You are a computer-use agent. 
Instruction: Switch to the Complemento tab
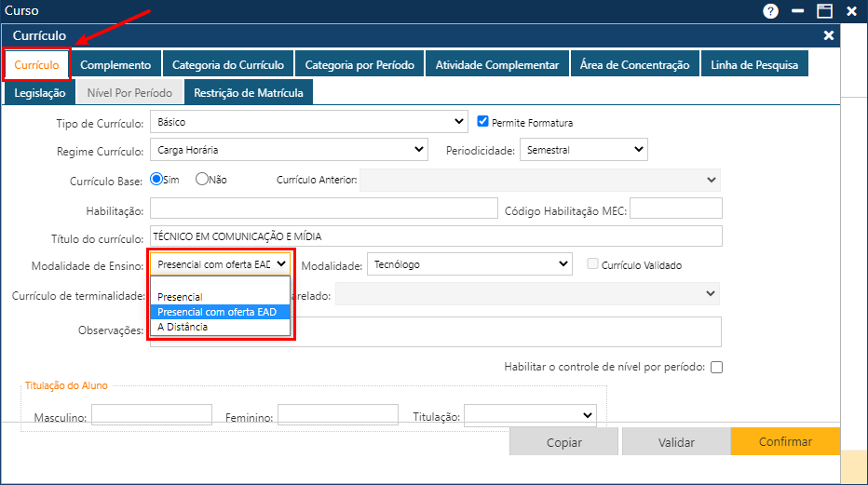coord(115,65)
